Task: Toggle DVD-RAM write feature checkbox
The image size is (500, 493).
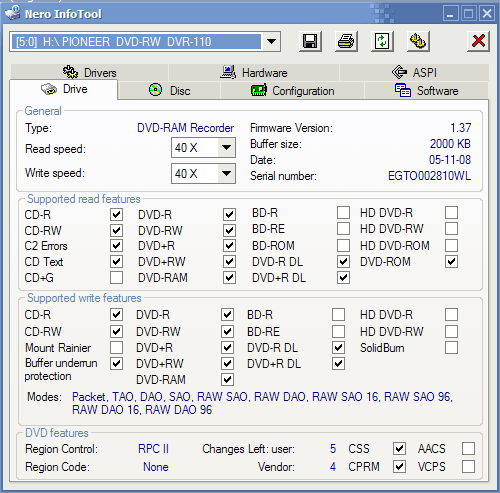Action: [x=227, y=379]
